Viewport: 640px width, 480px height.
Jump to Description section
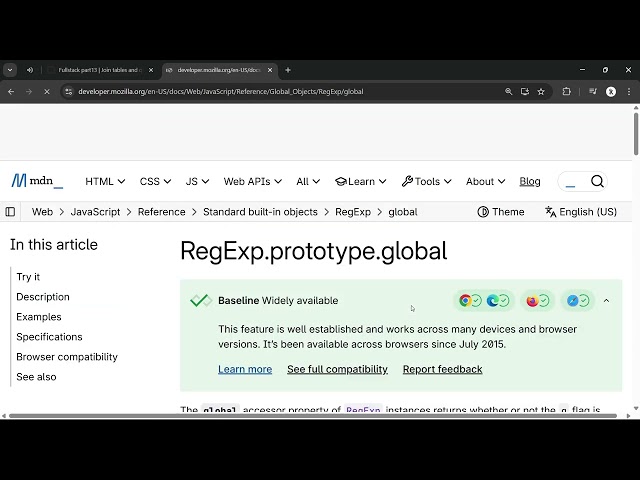tap(43, 296)
